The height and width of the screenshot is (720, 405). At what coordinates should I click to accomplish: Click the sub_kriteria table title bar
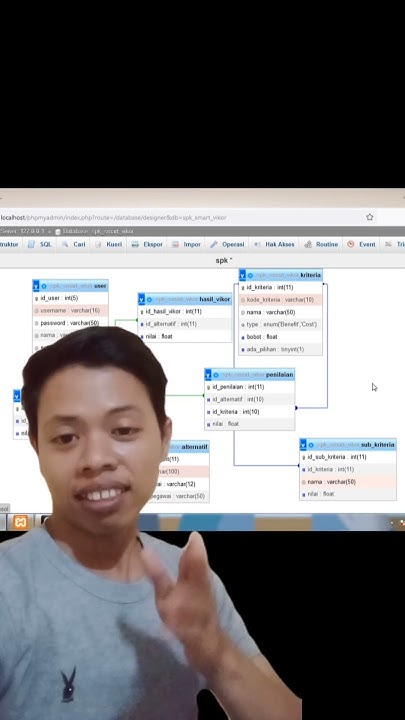348,444
